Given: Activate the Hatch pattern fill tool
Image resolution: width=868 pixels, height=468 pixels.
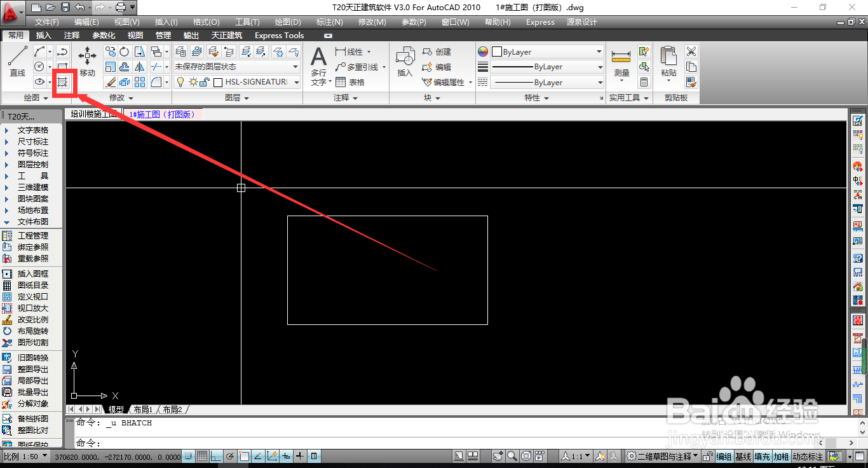Looking at the screenshot, I should (62, 82).
